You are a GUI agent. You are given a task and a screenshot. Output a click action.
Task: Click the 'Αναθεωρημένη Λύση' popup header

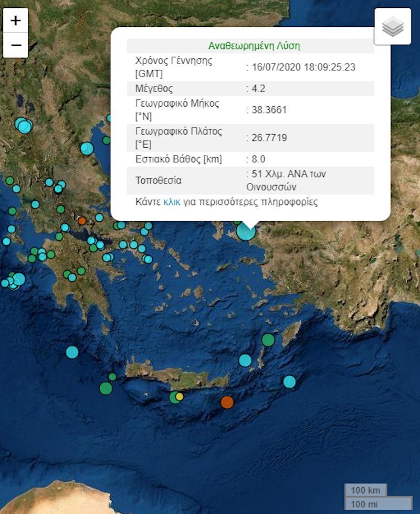(x=254, y=46)
